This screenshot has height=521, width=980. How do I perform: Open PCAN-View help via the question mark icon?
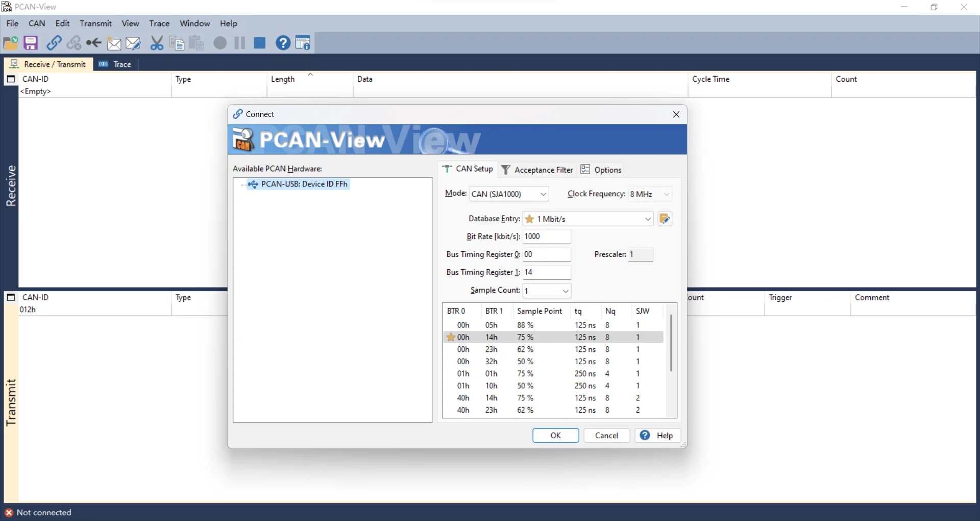tap(283, 43)
